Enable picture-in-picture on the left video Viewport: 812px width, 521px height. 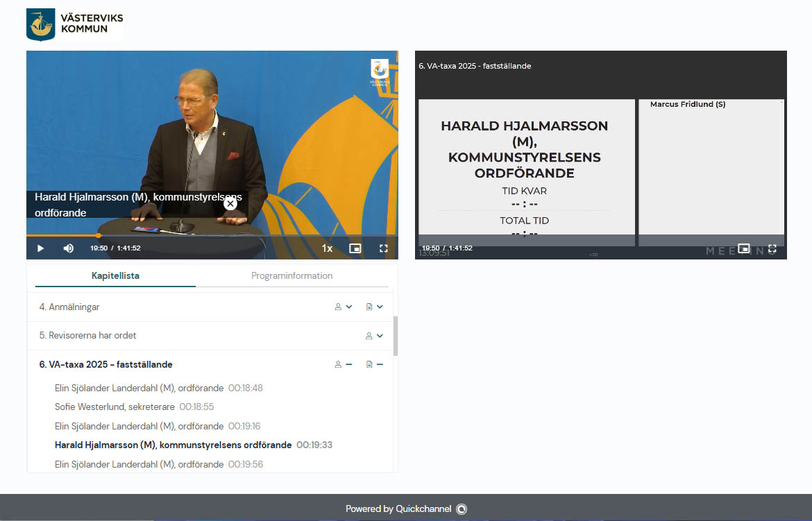[x=355, y=248]
